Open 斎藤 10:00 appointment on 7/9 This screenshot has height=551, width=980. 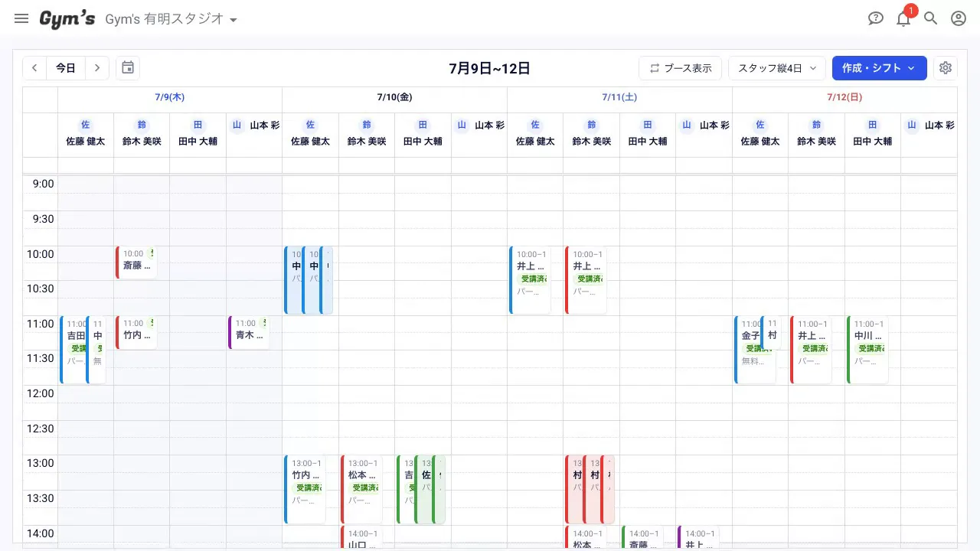coord(136,262)
